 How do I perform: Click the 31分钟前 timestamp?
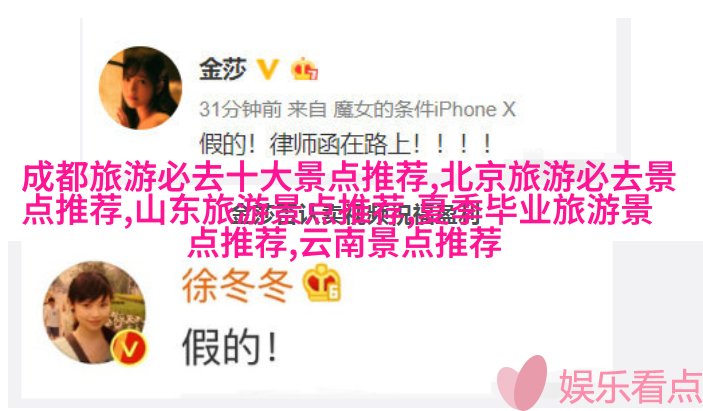click(240, 109)
